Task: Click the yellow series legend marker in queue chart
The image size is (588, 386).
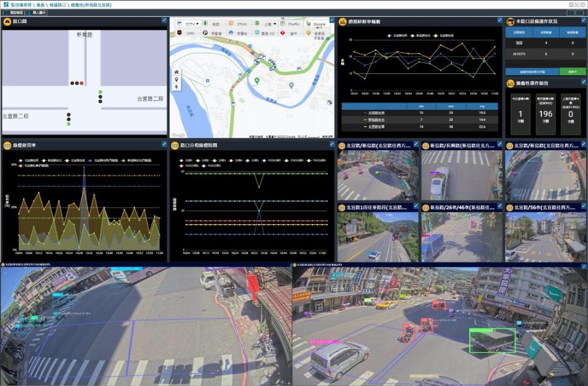Action: [435, 36]
